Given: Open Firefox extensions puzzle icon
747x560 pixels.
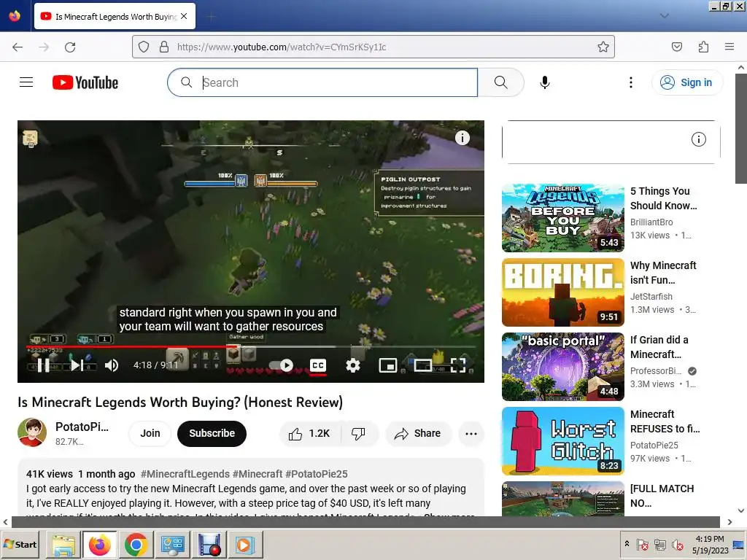Looking at the screenshot, I should point(703,47).
